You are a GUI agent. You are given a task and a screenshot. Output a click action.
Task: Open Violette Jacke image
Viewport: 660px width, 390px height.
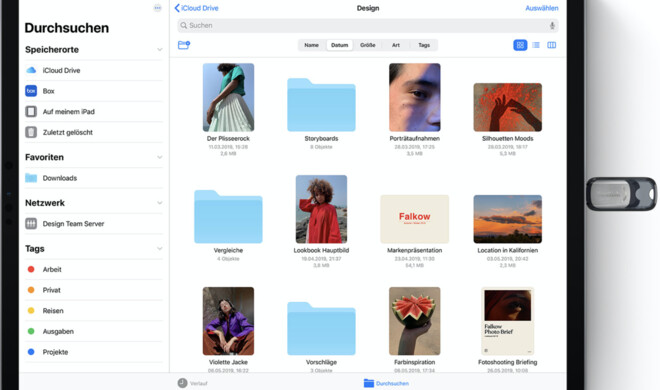click(228, 321)
